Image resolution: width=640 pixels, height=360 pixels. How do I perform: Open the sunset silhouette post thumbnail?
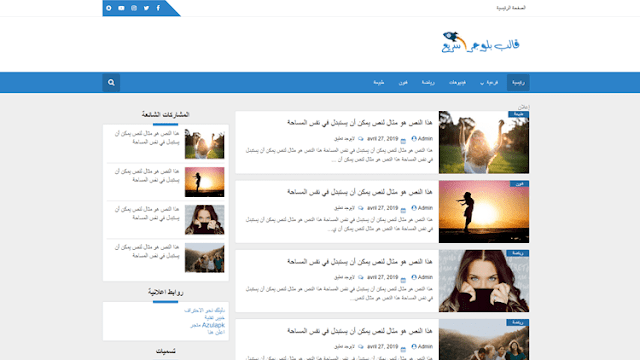(x=484, y=212)
